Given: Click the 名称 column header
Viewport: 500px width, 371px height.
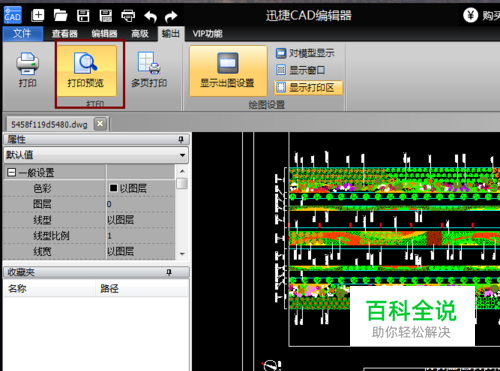Looking at the screenshot, I should point(49,288).
